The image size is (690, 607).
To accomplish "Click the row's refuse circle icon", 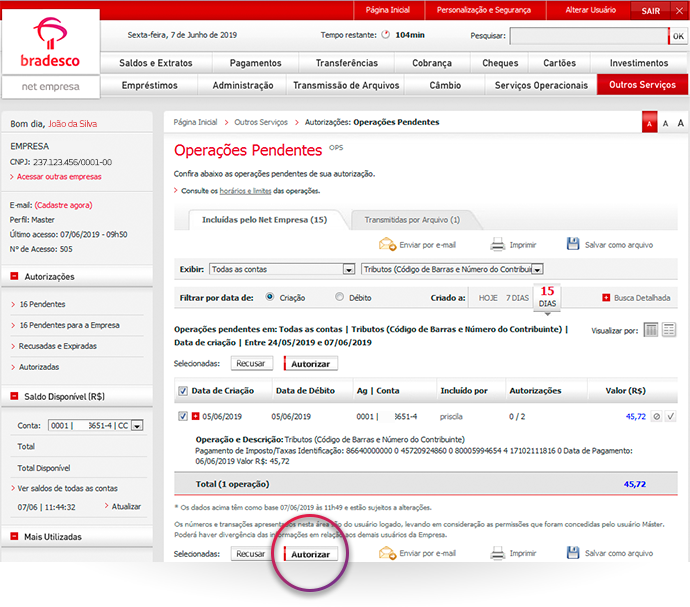I will [657, 416].
